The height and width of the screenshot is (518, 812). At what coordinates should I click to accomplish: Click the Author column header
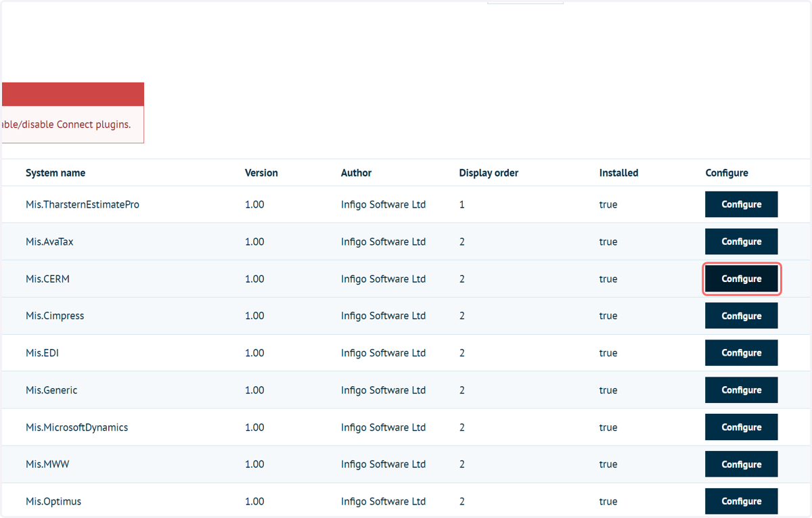click(356, 173)
